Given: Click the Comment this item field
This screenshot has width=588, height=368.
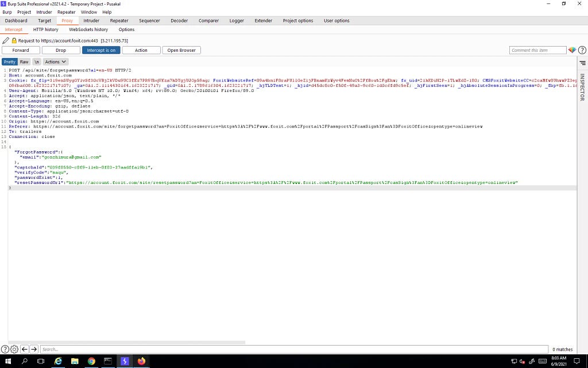Looking at the screenshot, I should [537, 50].
